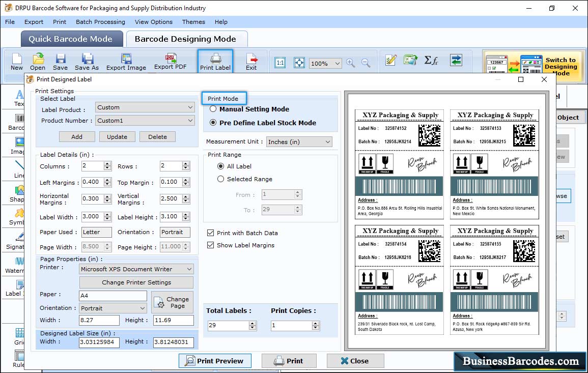Click the Label Width input field
Viewport: 588px width, 373px height.
93,216
